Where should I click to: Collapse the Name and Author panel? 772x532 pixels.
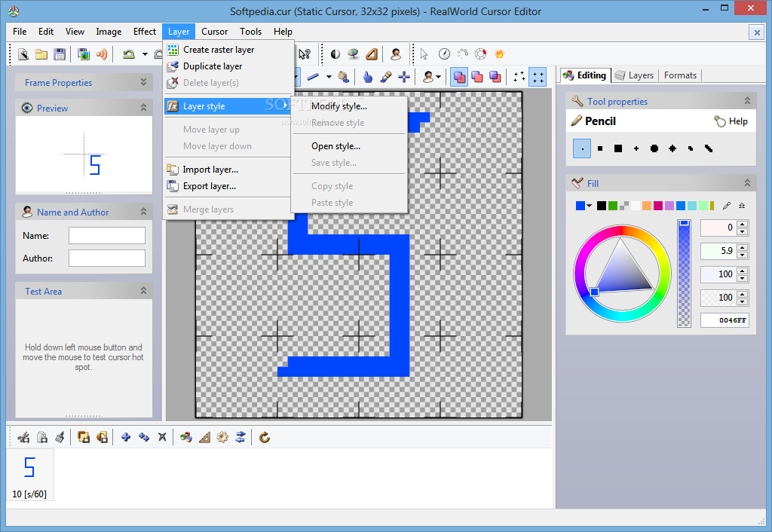click(x=143, y=212)
